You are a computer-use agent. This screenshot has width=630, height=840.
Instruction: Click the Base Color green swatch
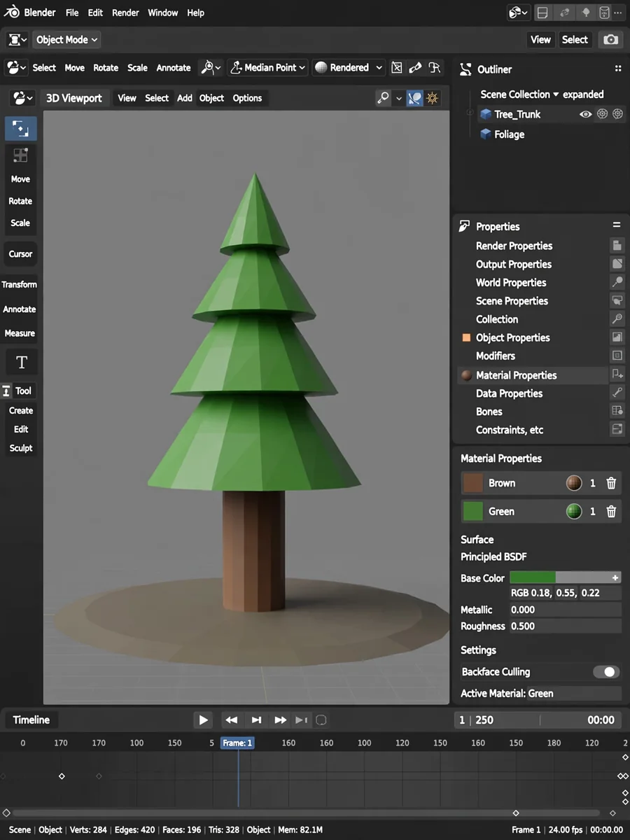(x=533, y=577)
